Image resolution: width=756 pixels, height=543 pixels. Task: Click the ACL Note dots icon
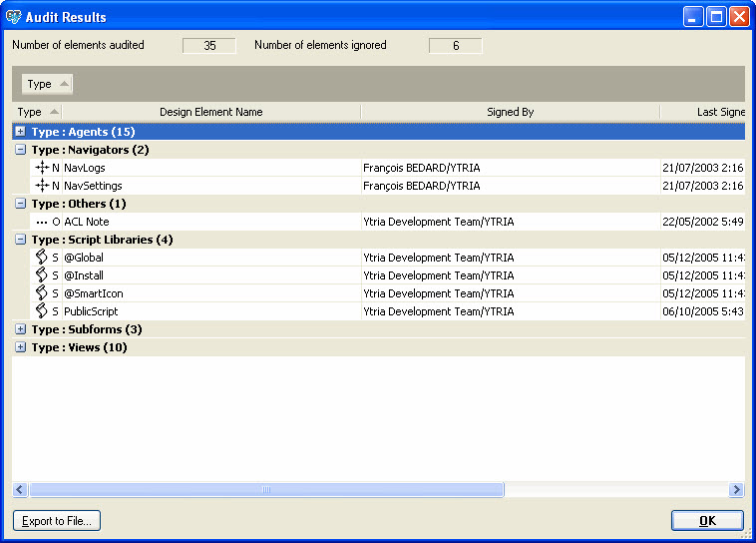tap(42, 222)
